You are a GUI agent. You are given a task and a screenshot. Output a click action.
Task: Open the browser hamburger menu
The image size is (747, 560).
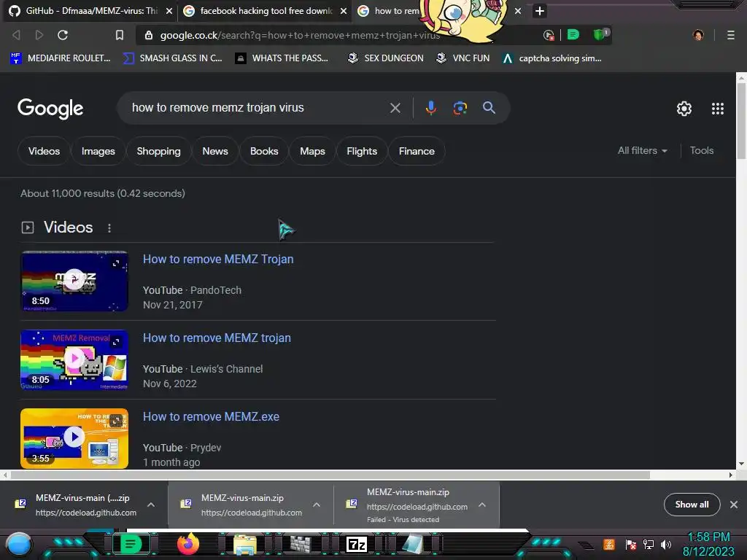pyautogui.click(x=730, y=35)
